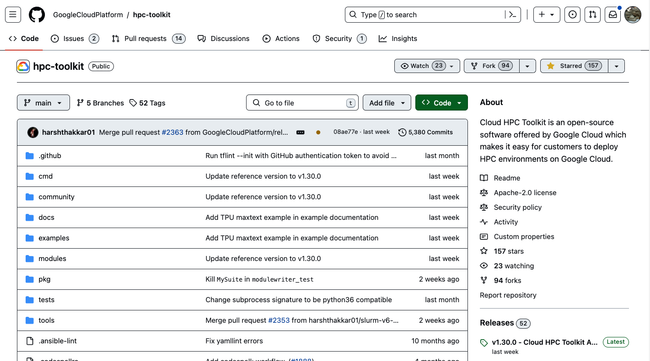Open the docs folder
This screenshot has width=650, height=361.
click(x=46, y=218)
